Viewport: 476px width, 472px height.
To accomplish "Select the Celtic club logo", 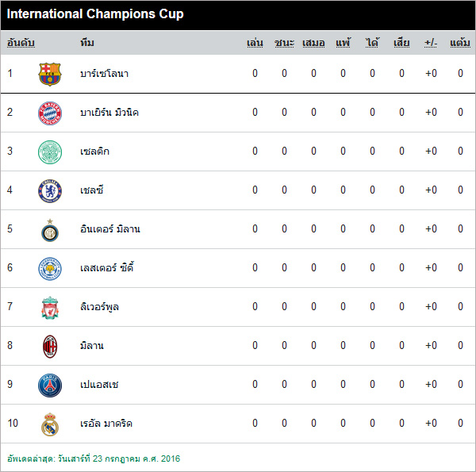I will coord(50,152).
